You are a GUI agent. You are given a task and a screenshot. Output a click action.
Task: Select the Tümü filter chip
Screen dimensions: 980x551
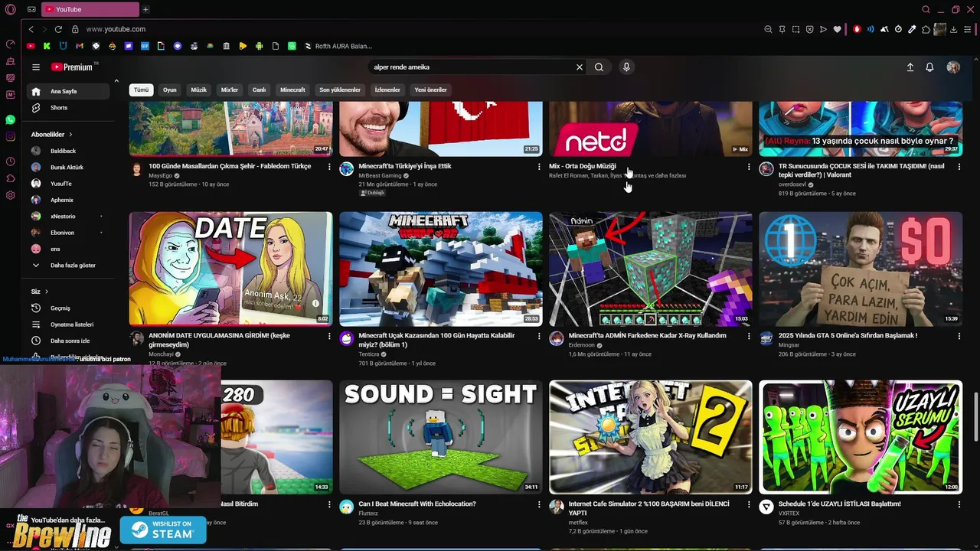pyautogui.click(x=142, y=90)
